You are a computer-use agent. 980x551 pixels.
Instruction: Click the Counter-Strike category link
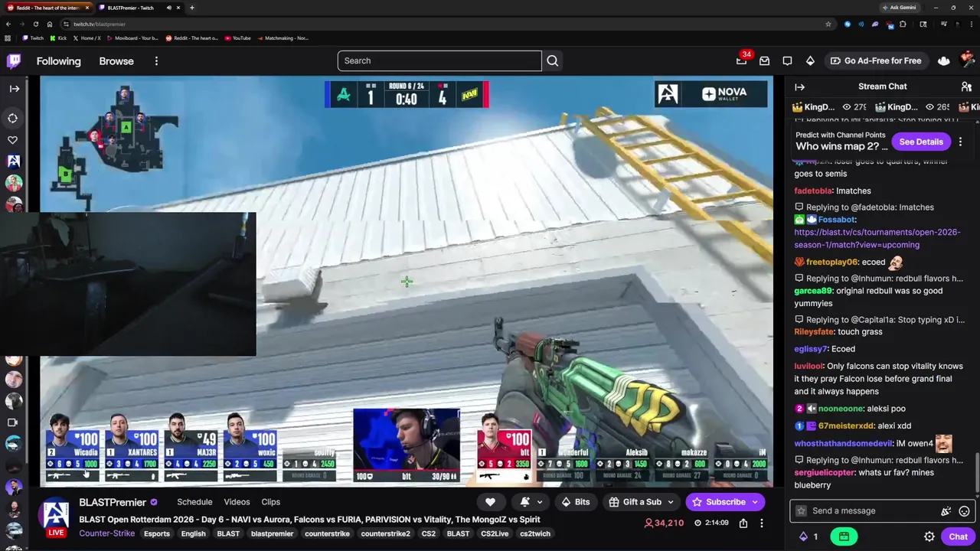click(x=106, y=533)
